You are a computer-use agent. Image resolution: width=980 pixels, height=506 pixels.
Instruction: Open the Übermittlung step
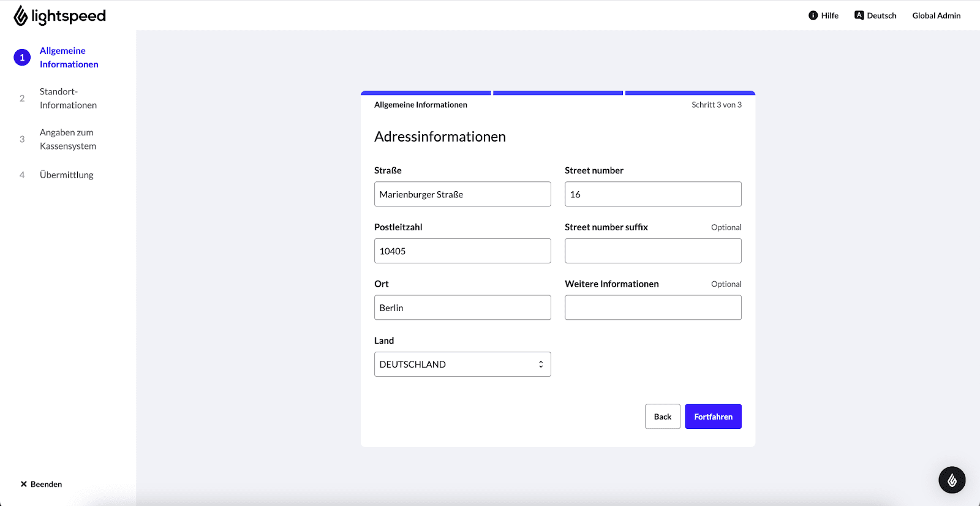coord(66,175)
